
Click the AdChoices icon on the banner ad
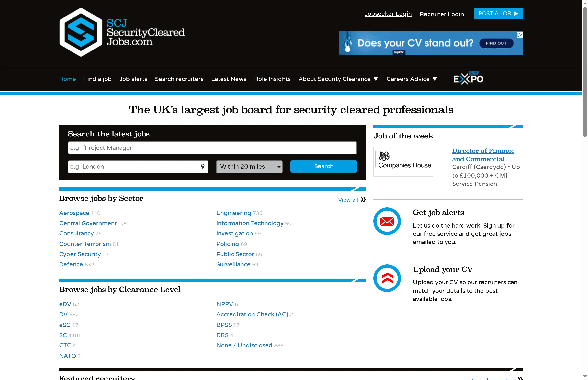520,35
